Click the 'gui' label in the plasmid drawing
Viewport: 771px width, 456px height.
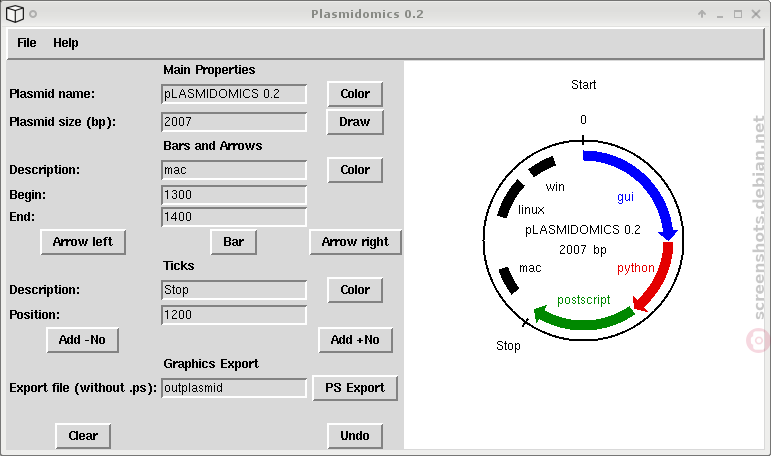pos(625,197)
